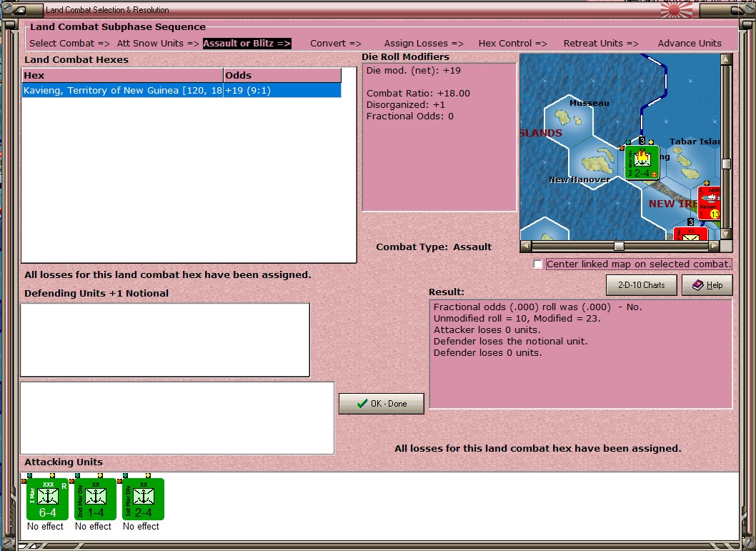Enable Center linked map on selected combat
The height and width of the screenshot is (551, 756).
coord(538,264)
